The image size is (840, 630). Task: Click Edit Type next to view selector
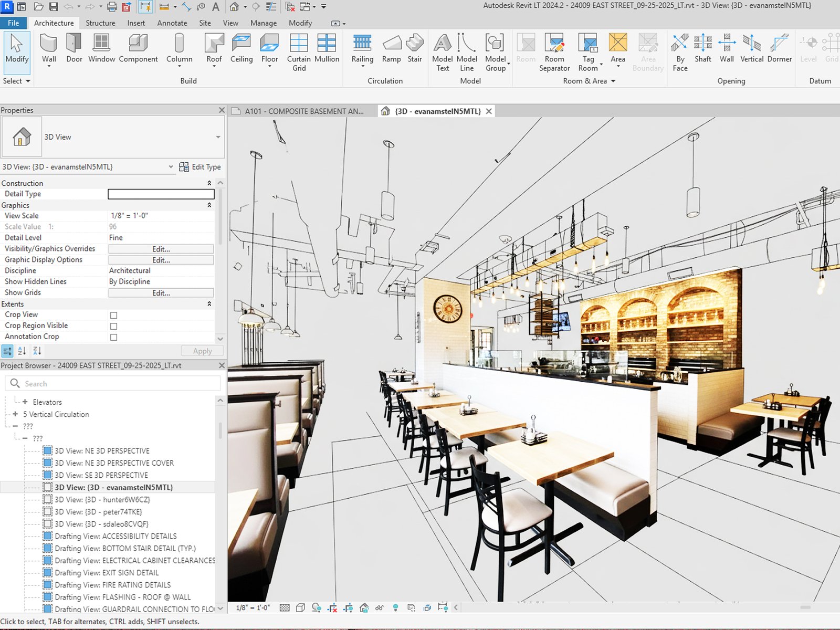[x=200, y=166]
